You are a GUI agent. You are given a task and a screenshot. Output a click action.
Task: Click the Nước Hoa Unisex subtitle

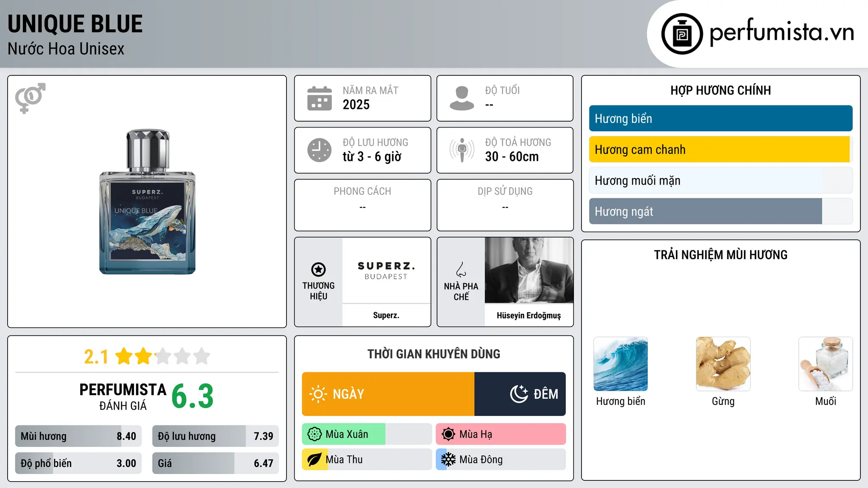click(66, 49)
